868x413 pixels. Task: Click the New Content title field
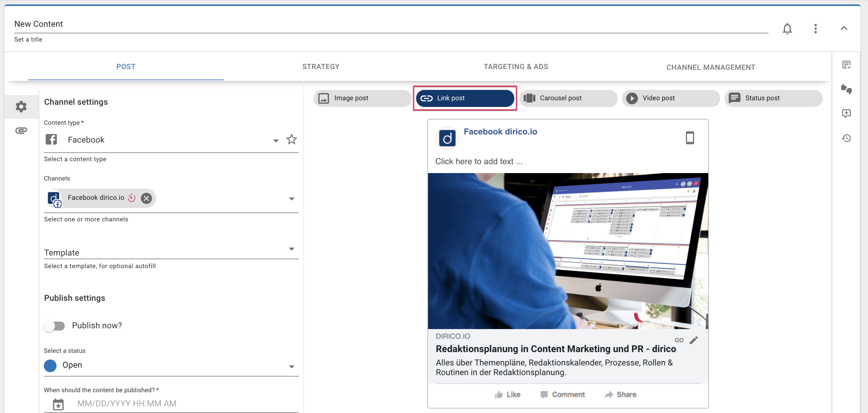click(391, 24)
